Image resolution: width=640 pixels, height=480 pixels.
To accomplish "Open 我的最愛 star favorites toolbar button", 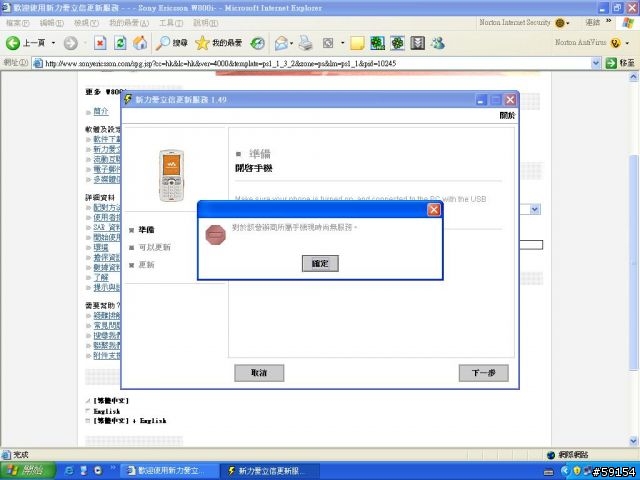I will coord(218,43).
